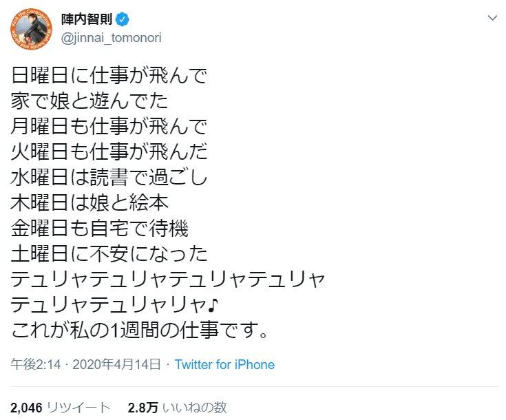Viewport: 506px width, 420px height.
Task: Click the 午後2:14 timestamp
Action: click(30, 365)
